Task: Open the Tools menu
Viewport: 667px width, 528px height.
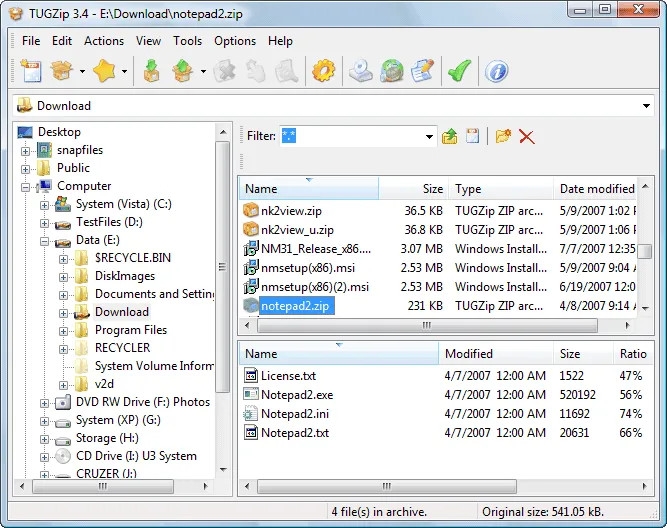Action: (x=187, y=41)
